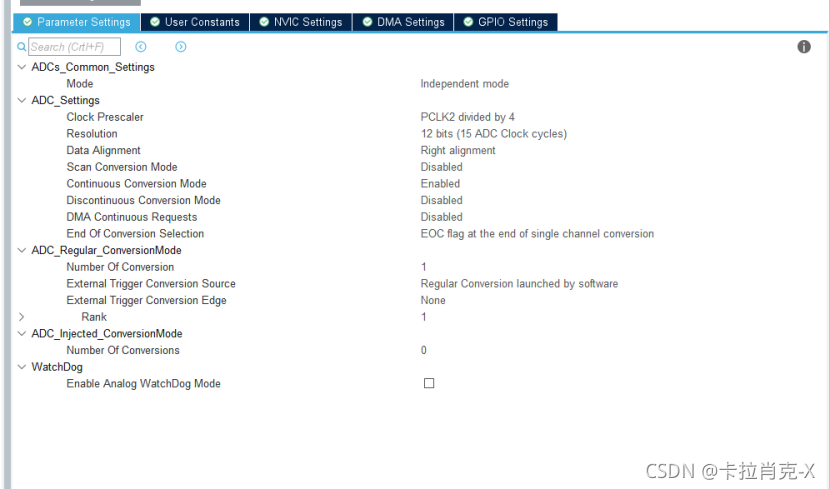Switch to the NVIC Settings tab

[x=301, y=22]
